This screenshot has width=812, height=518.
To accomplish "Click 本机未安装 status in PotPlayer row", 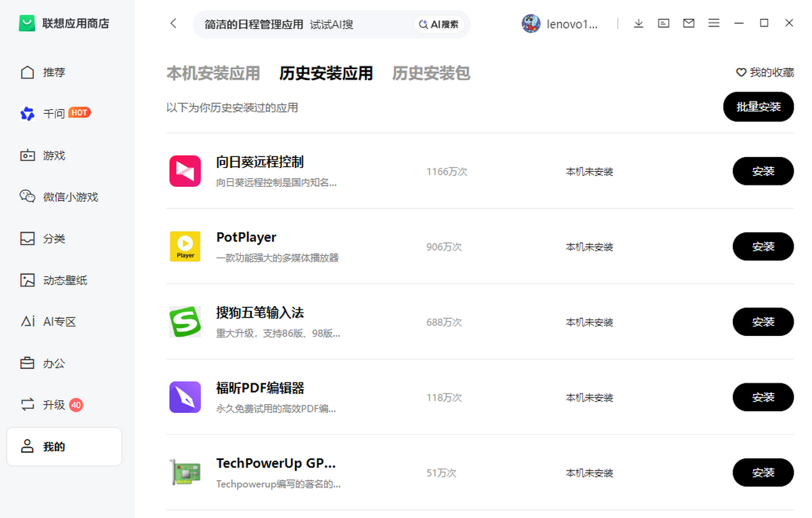I will pos(589,247).
